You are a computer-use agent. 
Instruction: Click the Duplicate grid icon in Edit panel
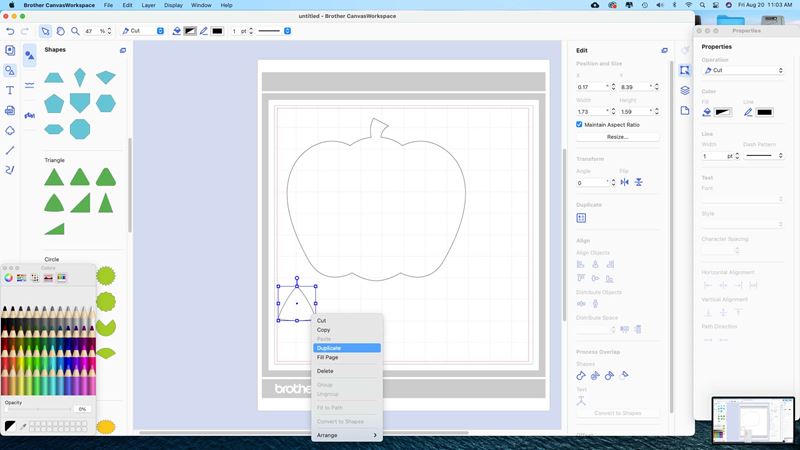(581, 218)
